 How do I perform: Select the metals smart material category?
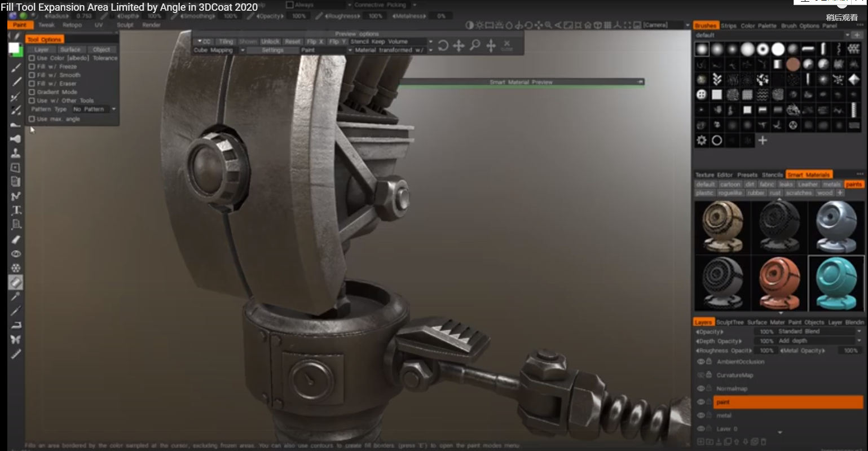point(832,185)
